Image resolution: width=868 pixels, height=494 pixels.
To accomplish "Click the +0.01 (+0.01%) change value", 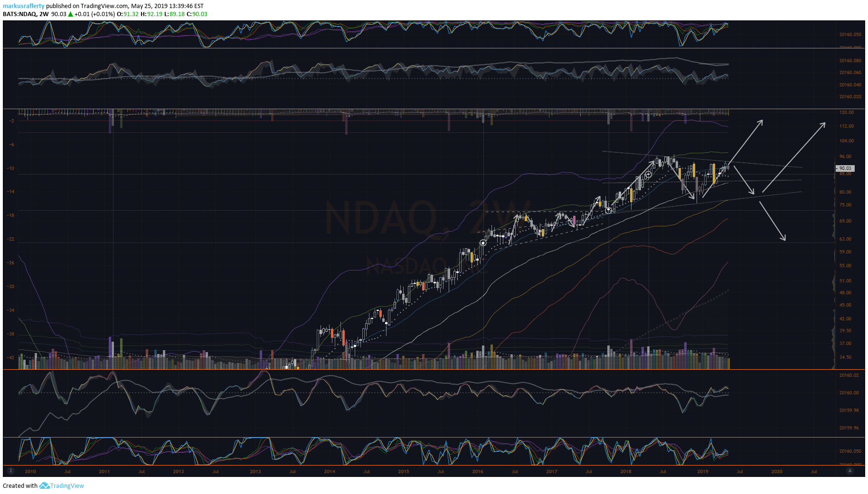I will tap(94, 14).
